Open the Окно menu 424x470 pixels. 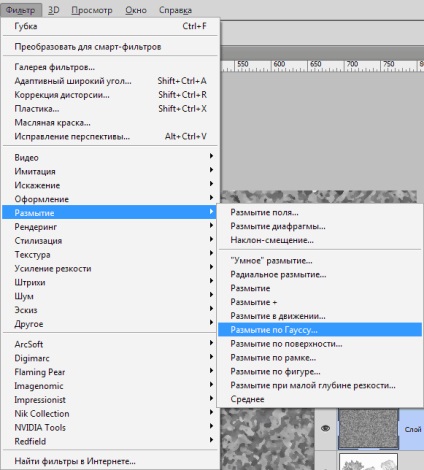[136, 10]
